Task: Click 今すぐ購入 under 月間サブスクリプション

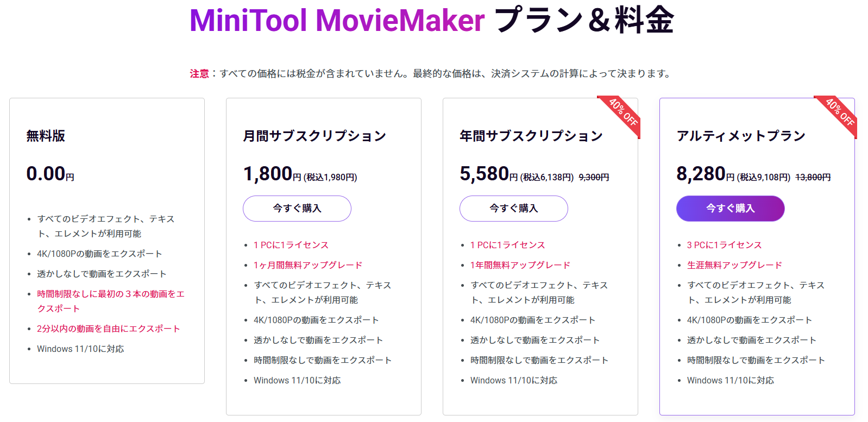Action: 297,209
